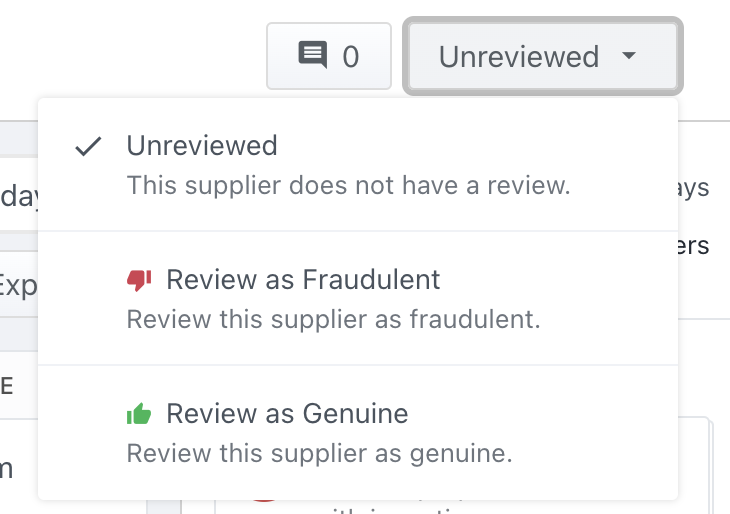Click the green thumbs-up icon
This screenshot has height=514, width=730.
(x=139, y=413)
